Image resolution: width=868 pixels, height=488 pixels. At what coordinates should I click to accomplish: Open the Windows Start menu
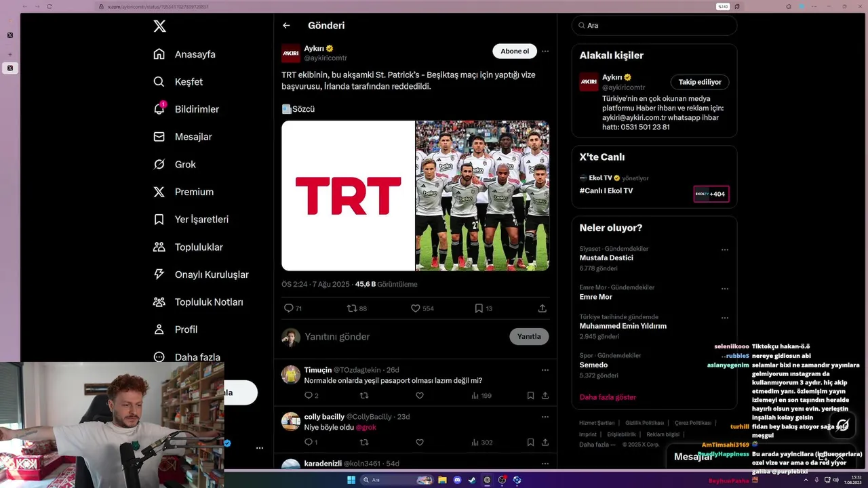[351, 480]
